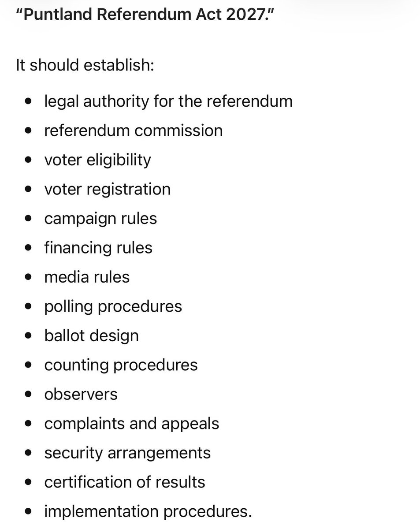Select "polling procedures" bullet text

pos(113,306)
